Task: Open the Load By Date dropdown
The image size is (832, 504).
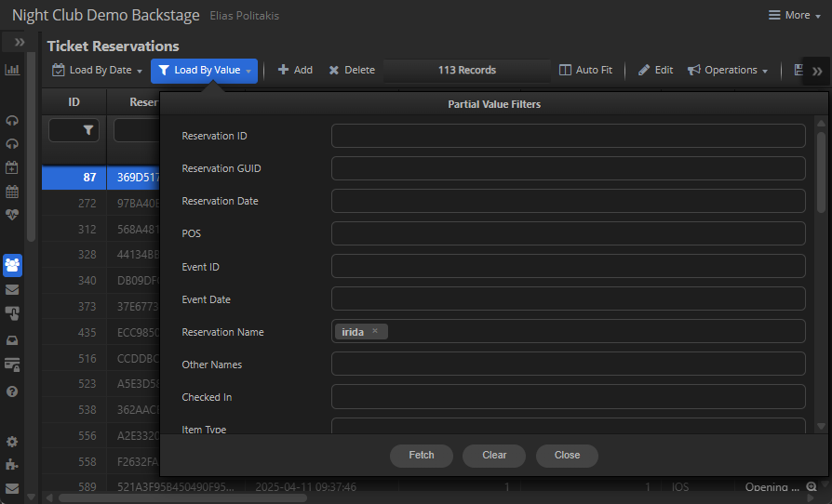Action: tap(97, 71)
